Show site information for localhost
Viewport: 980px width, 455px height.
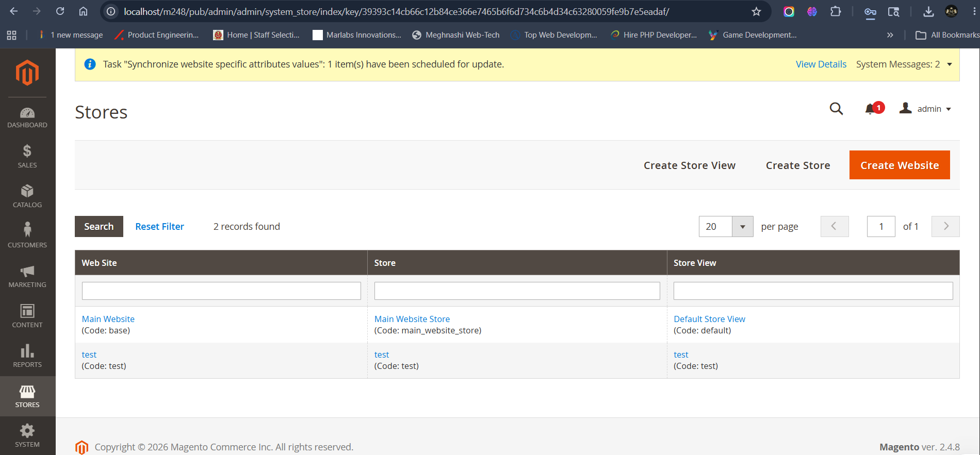(x=111, y=11)
